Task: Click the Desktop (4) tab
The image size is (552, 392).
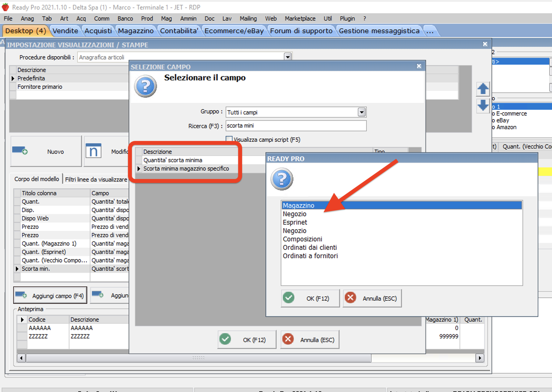Action: pyautogui.click(x=25, y=31)
